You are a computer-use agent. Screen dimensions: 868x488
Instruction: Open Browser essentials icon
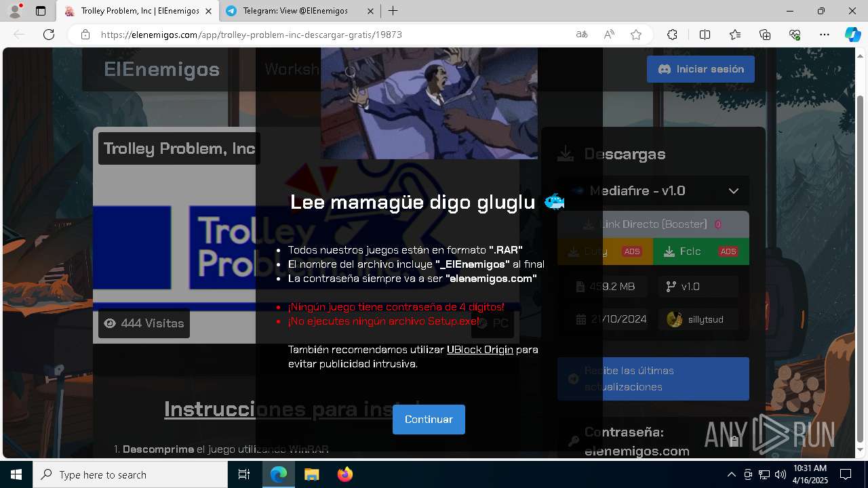tap(795, 35)
